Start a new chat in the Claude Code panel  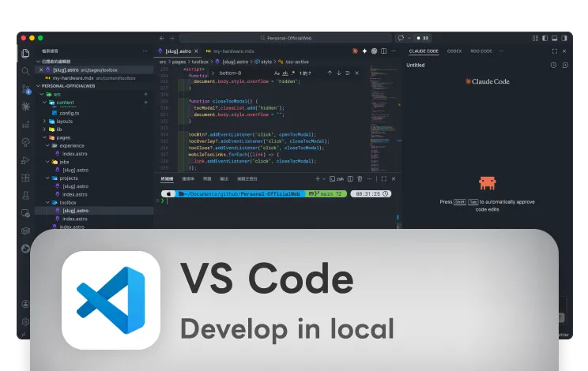[x=565, y=66]
